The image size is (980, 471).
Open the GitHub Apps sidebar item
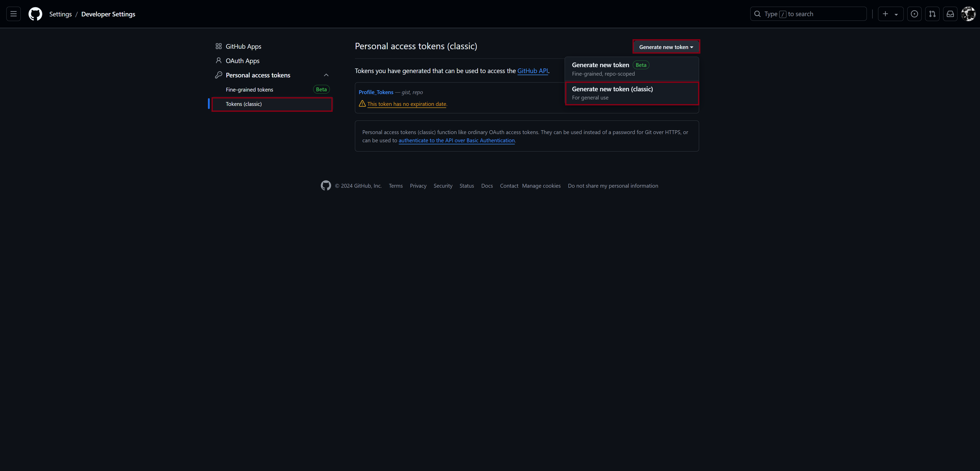243,46
